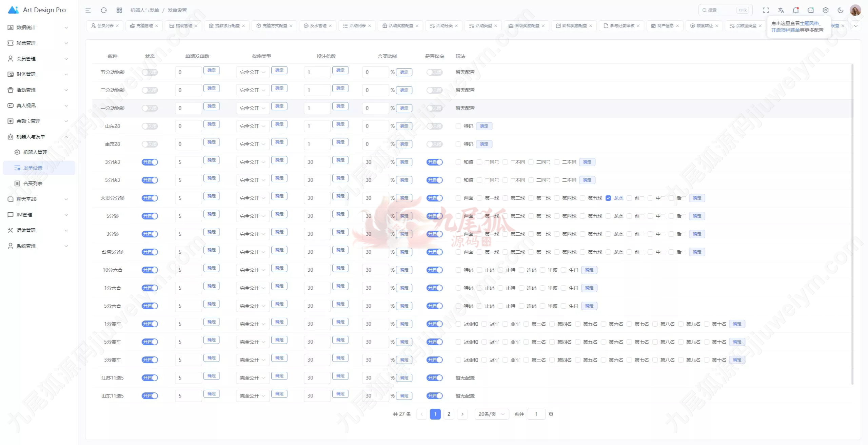
Task: Enter fullscreen mode via top bar icon
Action: [766, 10]
